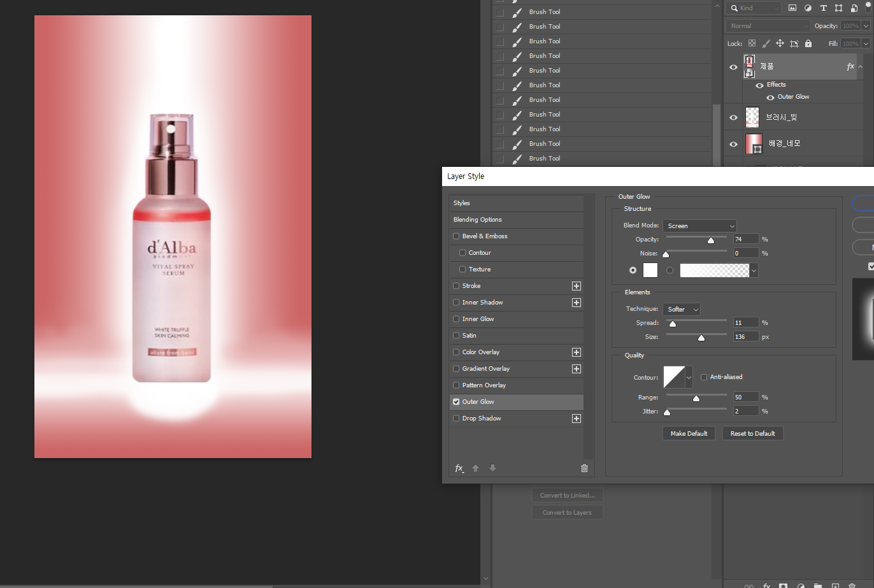This screenshot has width=874, height=588.
Task: Add another Gradient Overlay with plus icon
Action: 577,369
